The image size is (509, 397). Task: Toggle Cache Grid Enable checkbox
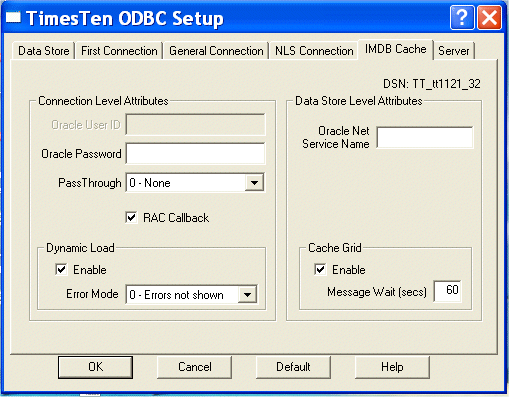[320, 269]
